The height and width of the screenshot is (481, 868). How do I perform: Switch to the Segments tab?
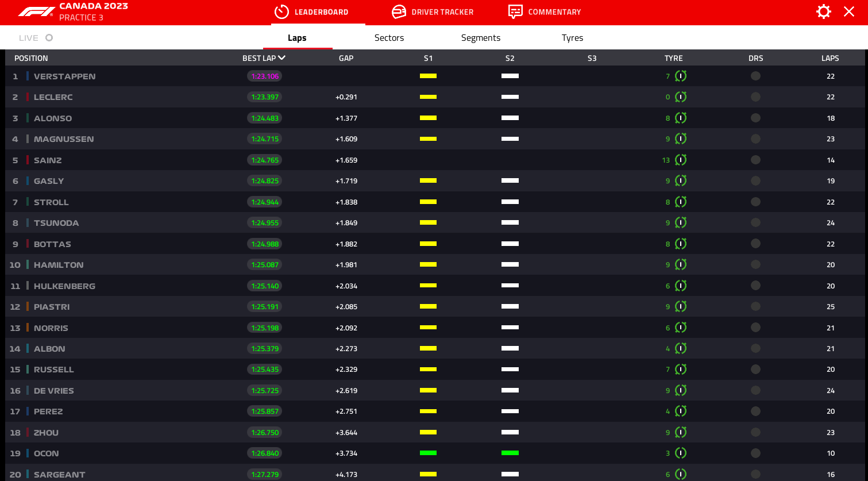pos(481,38)
